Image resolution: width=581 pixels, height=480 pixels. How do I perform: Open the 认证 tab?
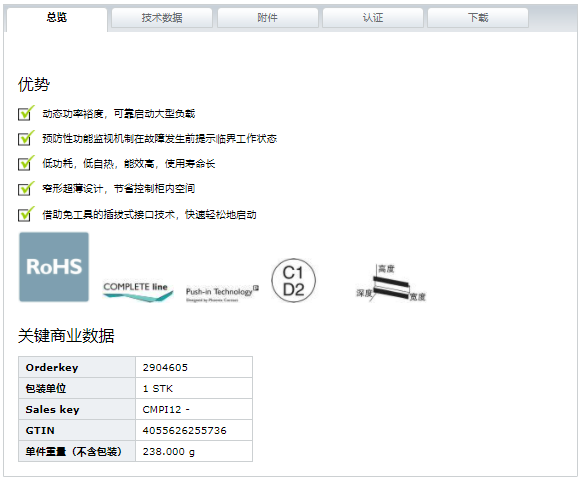(373, 18)
